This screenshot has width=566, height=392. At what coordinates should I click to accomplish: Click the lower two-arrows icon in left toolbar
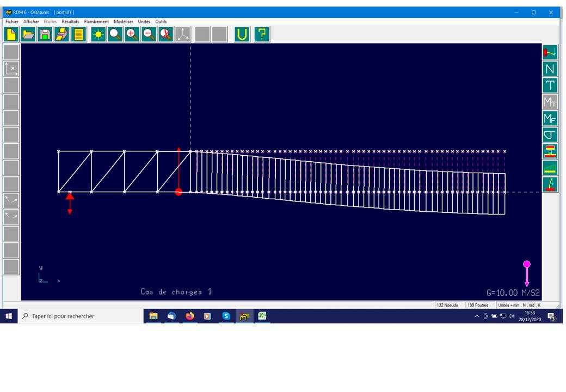pos(11,217)
